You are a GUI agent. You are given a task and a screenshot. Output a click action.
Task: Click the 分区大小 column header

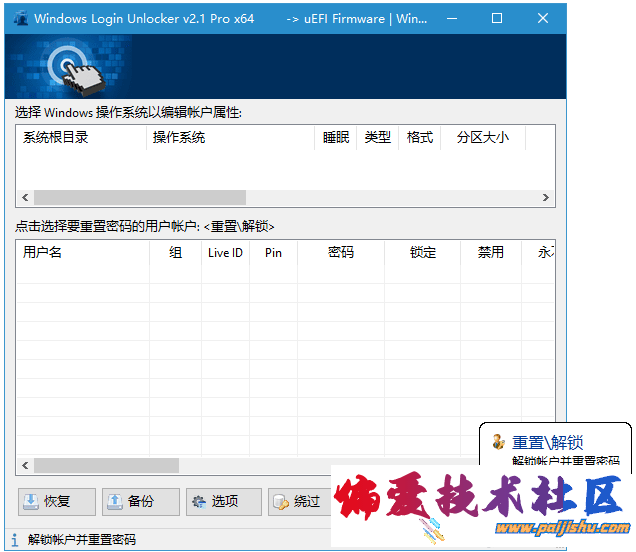(482, 138)
